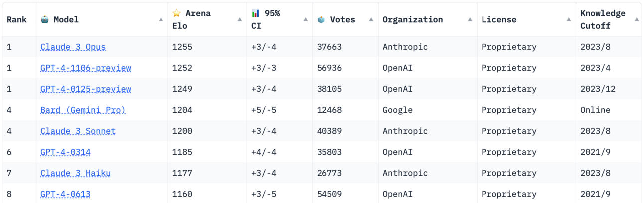
Task: Sort by Votes using sort arrow
Action: [x=371, y=20]
